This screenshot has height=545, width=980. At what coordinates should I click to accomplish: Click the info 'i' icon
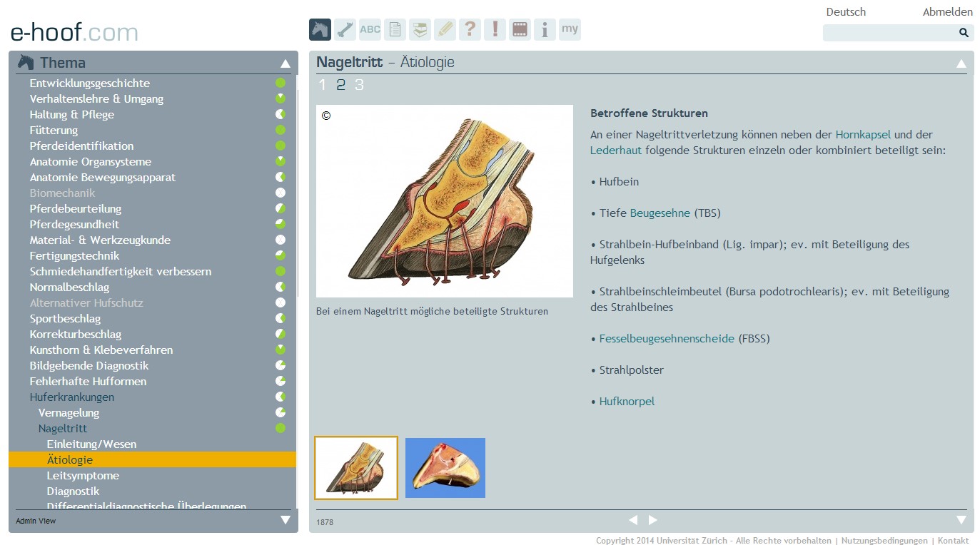(x=545, y=30)
